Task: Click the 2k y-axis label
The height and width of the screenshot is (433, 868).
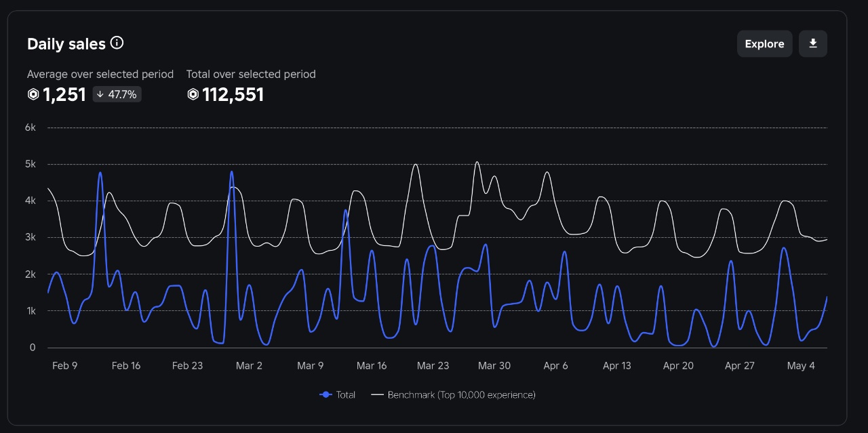Action: pos(31,274)
